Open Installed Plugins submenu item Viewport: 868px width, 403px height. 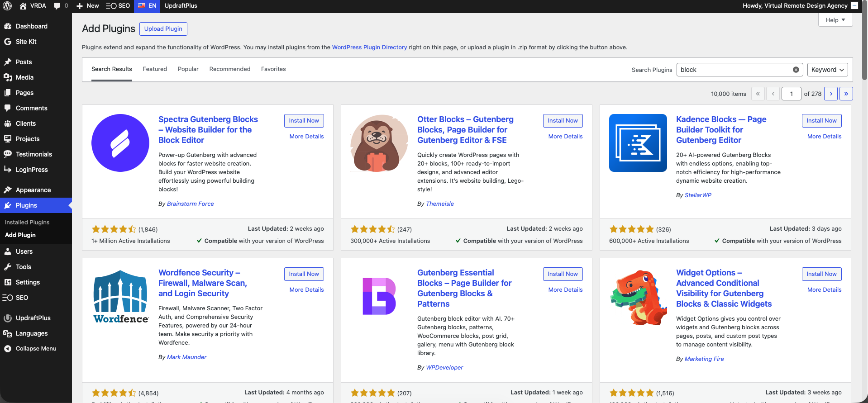pos(27,223)
